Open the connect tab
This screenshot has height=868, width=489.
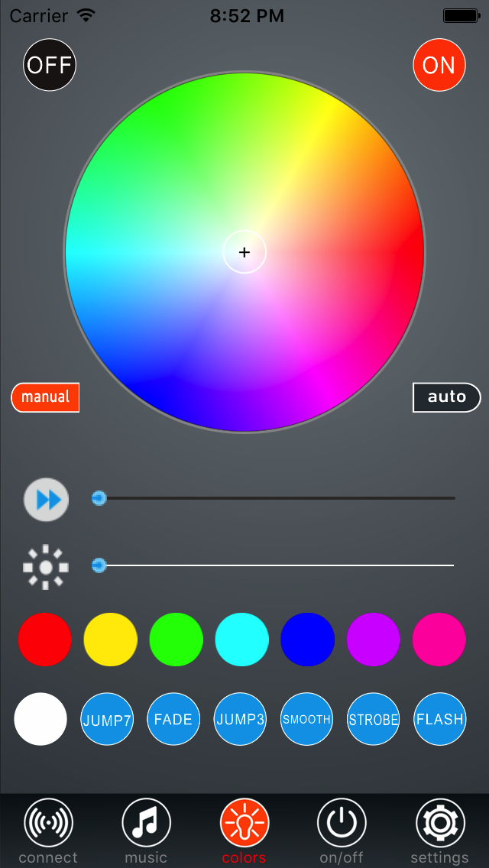click(49, 831)
